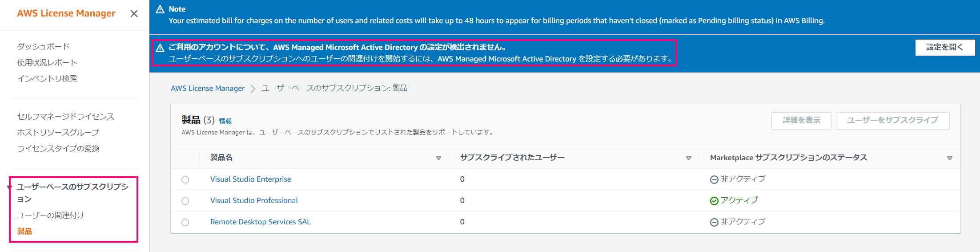Click the 製品 (3) panel heading
Screen dimensions: 980x252
coord(198,120)
